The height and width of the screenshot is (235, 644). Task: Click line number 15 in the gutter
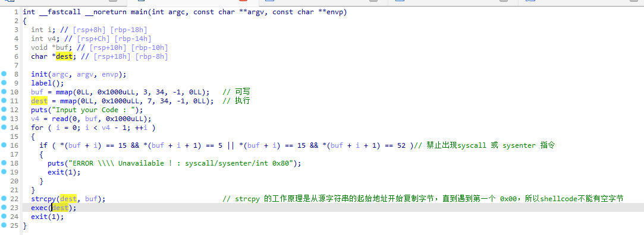14,136
